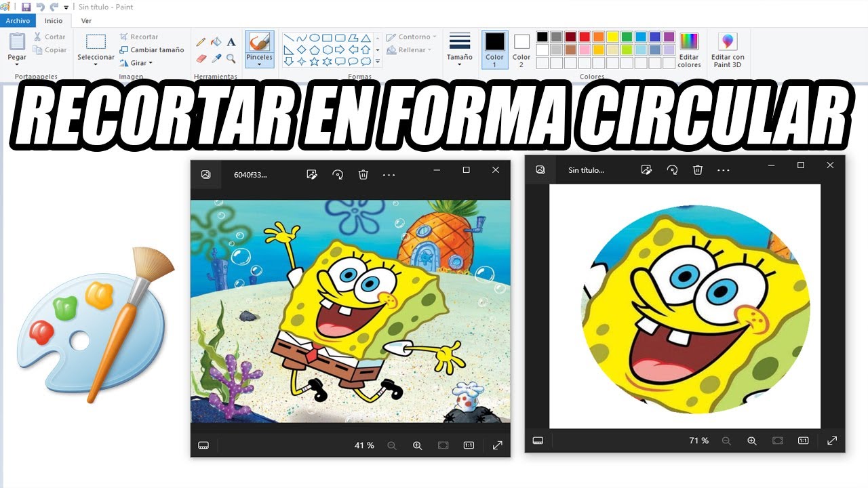The height and width of the screenshot is (488, 868).
Task: Open the Pinceles brushes dropdown
Action: 259,66
